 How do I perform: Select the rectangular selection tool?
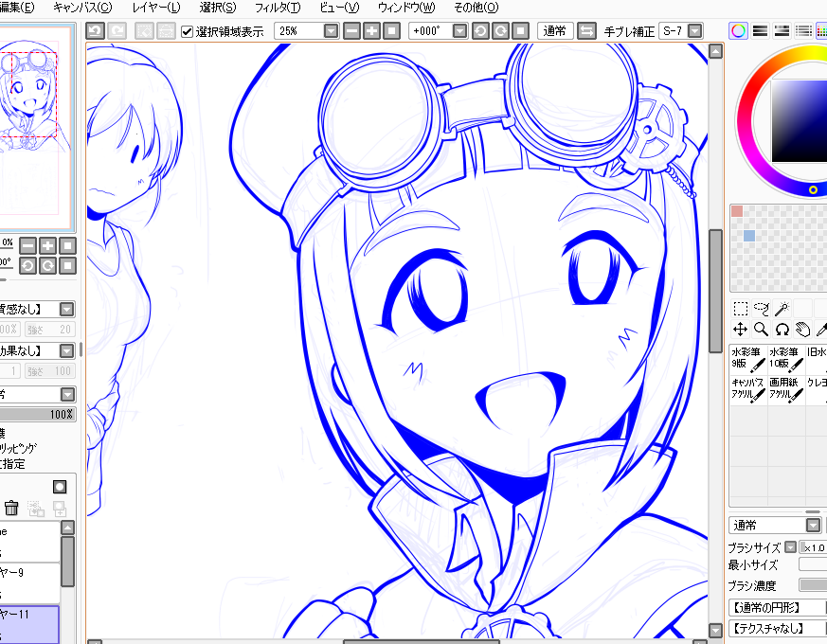click(x=741, y=309)
